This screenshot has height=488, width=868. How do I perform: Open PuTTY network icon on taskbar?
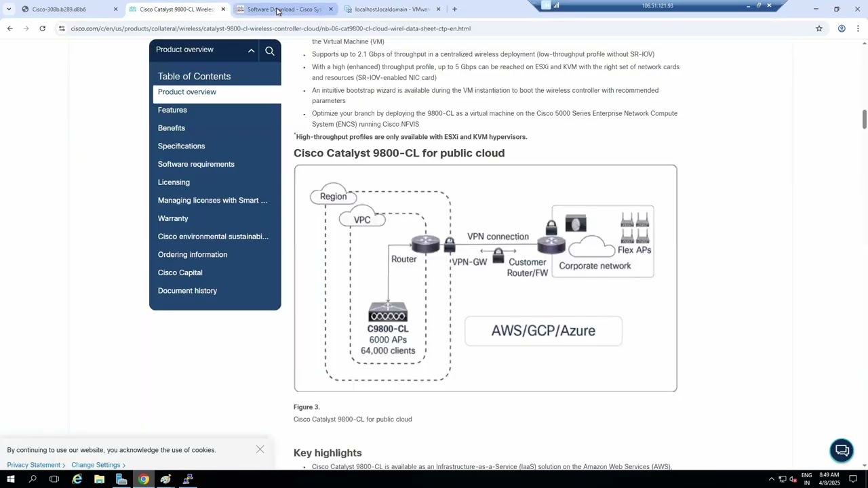(x=188, y=479)
